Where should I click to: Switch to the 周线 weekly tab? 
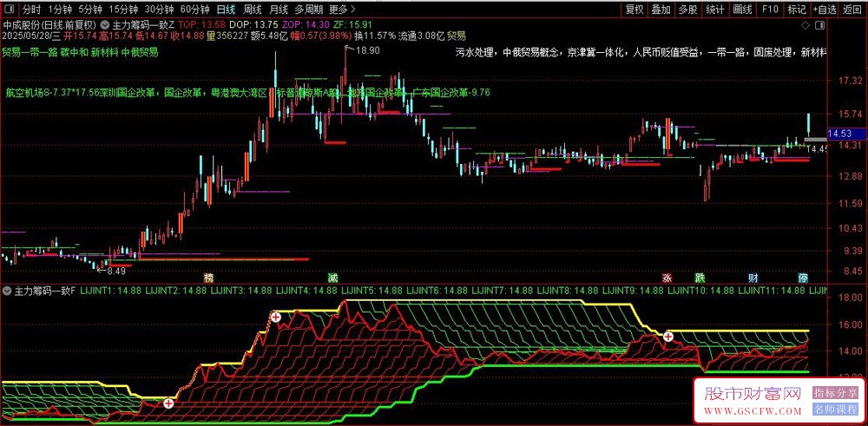tap(252, 10)
